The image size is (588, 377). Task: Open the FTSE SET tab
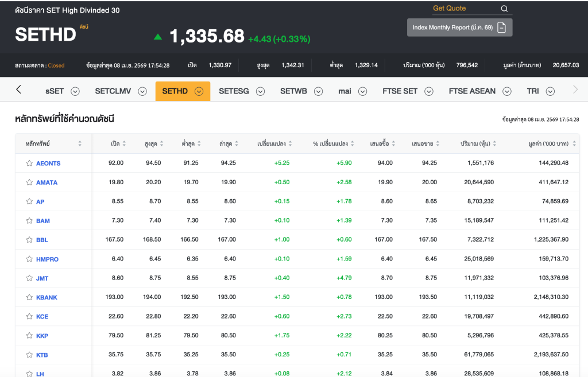tap(400, 91)
